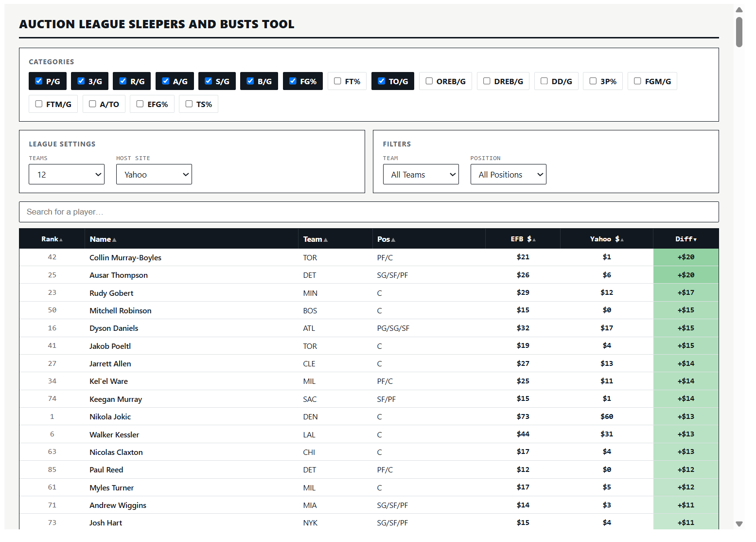Select Myles Turner in the table
This screenshot has width=756, height=542.
(111, 488)
